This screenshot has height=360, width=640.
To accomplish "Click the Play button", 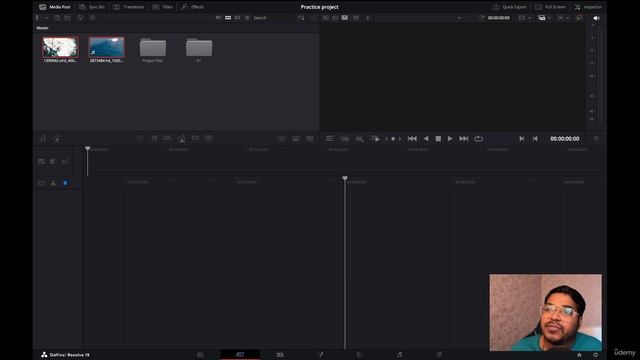I will point(450,139).
